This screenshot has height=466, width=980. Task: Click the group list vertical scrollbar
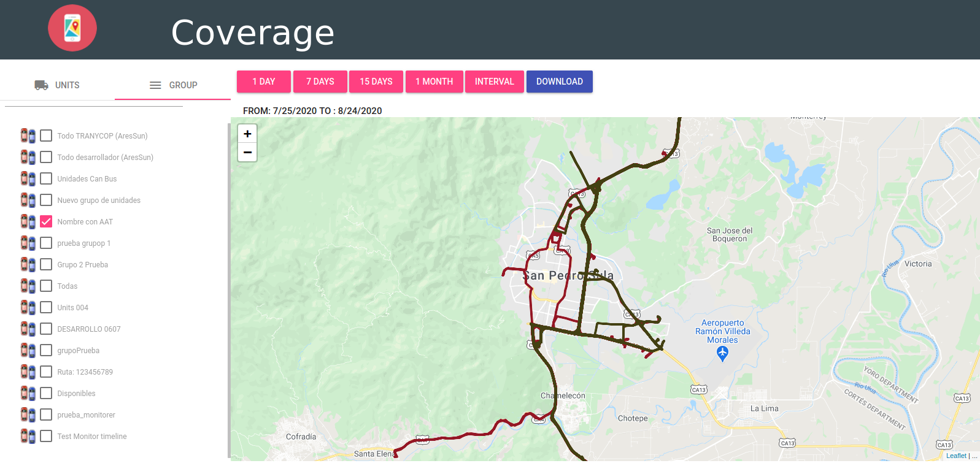point(229,291)
